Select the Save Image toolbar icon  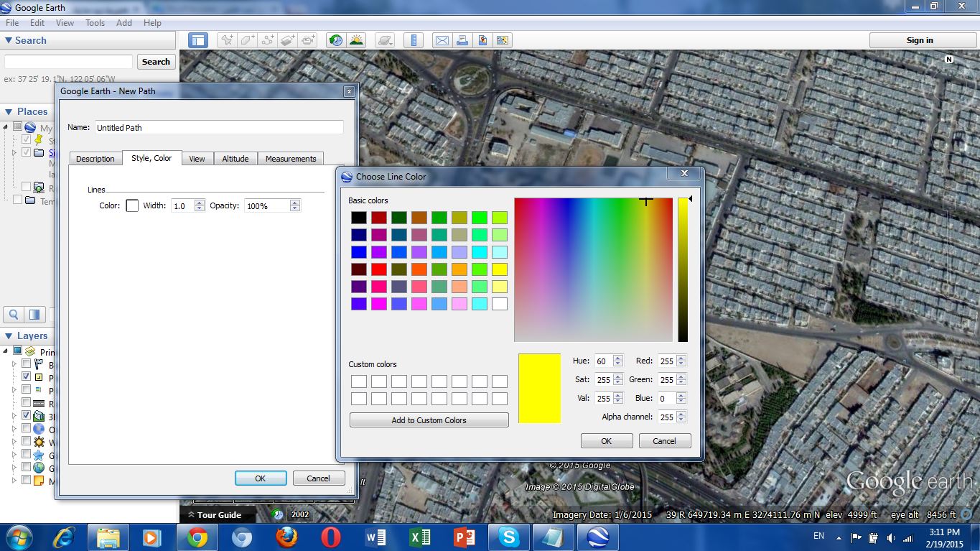(482, 40)
